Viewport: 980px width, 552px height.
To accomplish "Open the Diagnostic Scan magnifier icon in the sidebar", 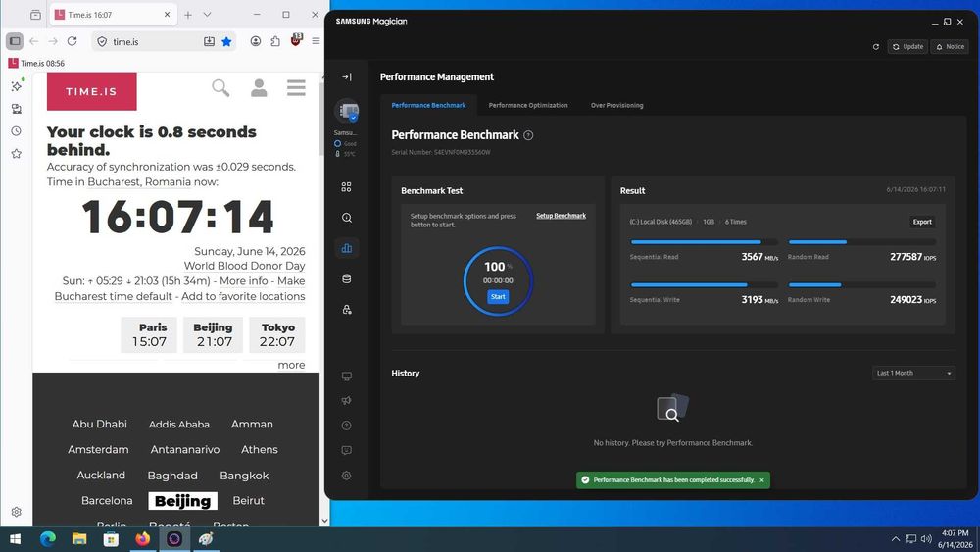I will [346, 218].
